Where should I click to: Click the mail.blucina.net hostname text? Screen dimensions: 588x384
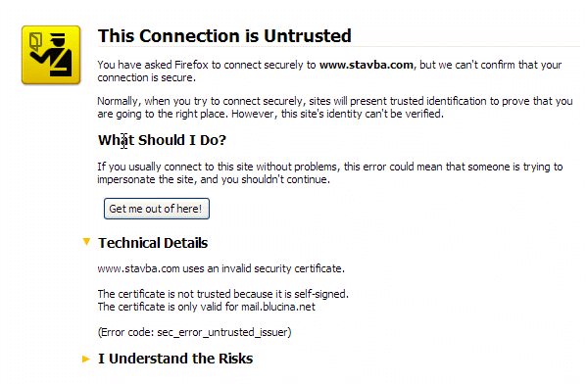point(278,307)
